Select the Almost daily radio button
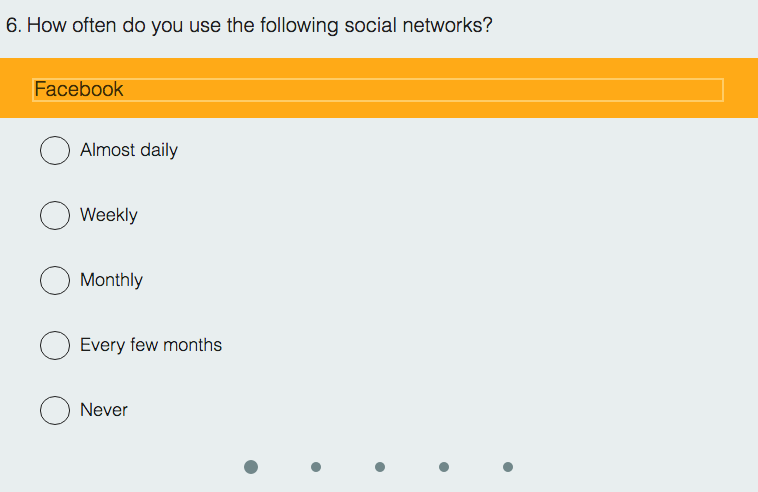 [x=55, y=150]
